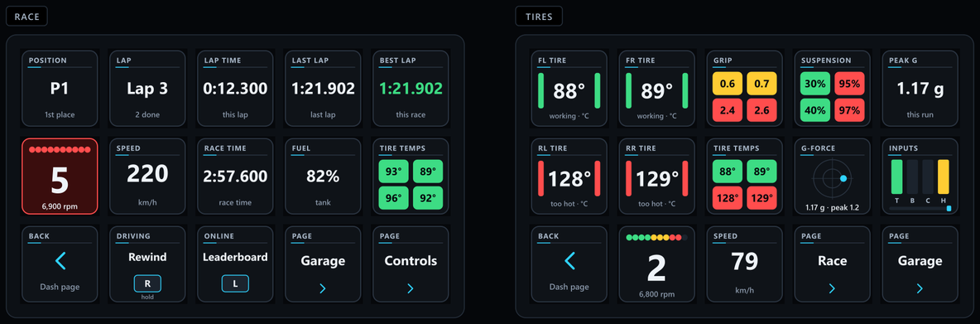Click the chevron under Controls page tile

pyautogui.click(x=410, y=288)
